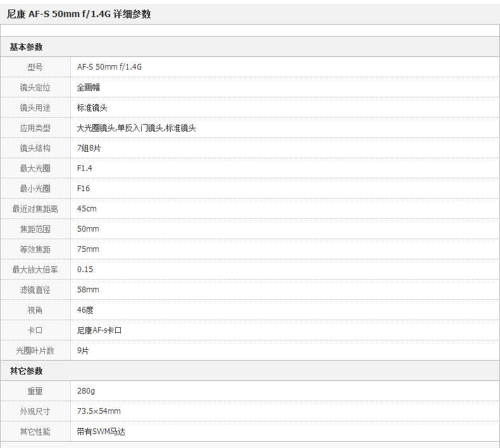The image size is (500, 448).
Task: Click the 光圈叶片数 label
Action: (x=35, y=351)
